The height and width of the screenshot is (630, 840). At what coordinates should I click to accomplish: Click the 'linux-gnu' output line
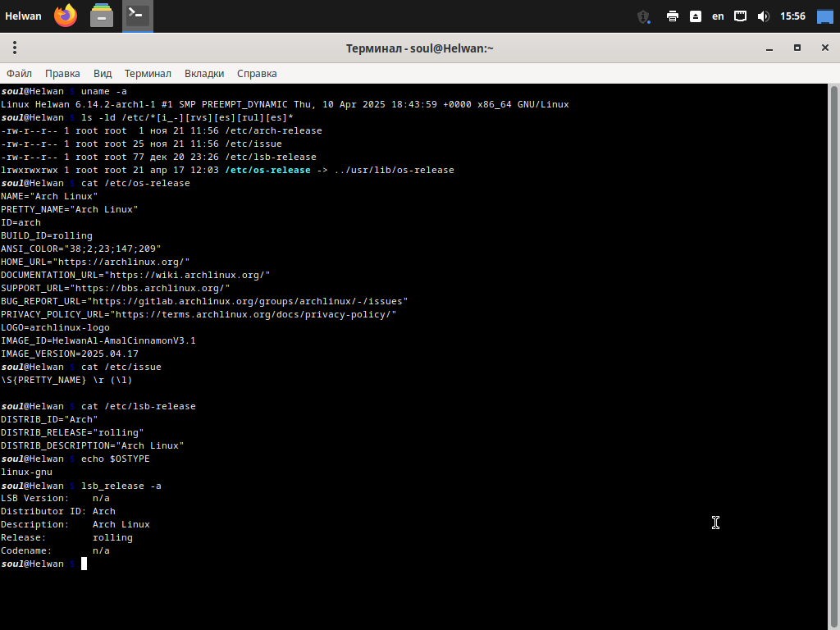[26, 472]
